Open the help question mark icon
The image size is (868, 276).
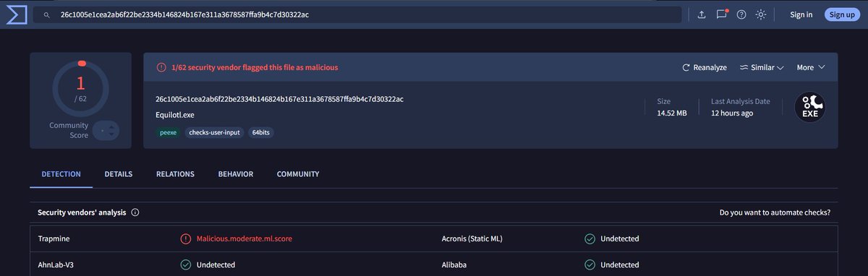pyautogui.click(x=741, y=14)
